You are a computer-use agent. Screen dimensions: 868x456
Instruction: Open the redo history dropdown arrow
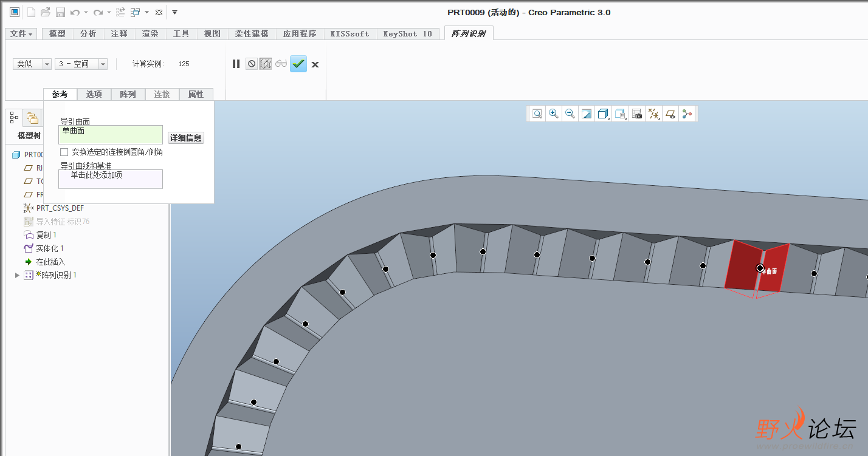tap(109, 12)
